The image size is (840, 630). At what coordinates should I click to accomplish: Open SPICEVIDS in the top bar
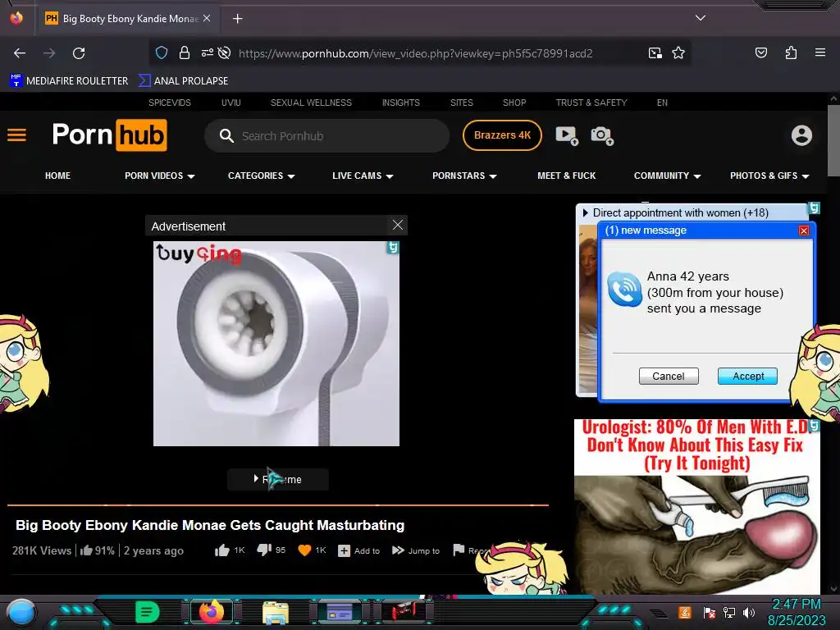coord(169,103)
